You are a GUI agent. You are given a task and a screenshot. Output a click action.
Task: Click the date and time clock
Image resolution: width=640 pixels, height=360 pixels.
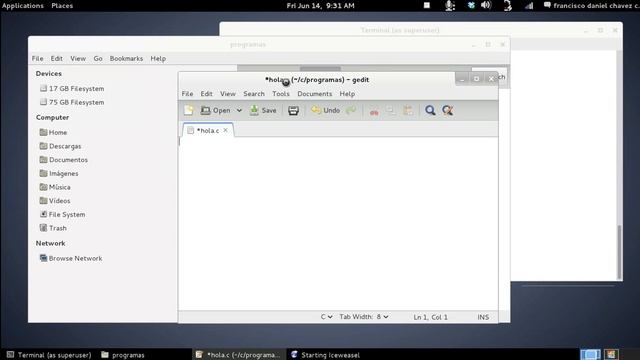pos(320,5)
